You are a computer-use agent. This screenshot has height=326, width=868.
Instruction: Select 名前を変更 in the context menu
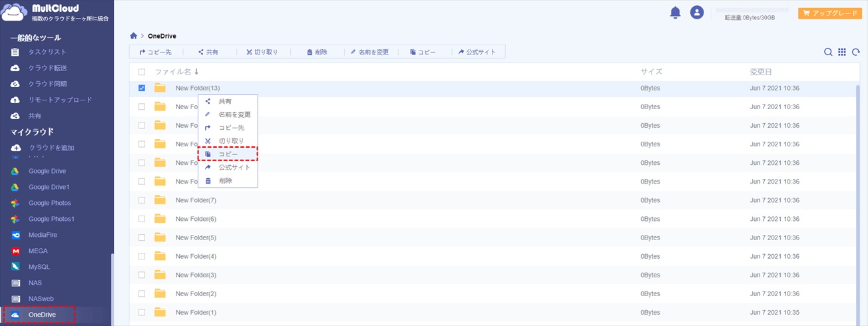point(228,114)
